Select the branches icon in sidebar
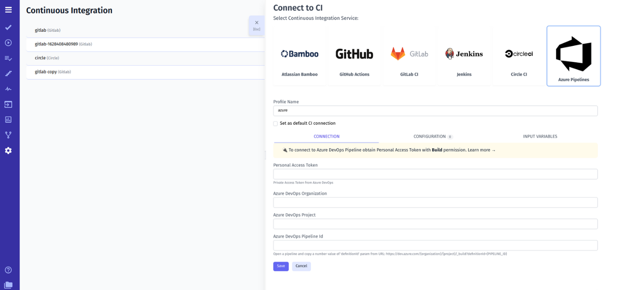Screen dimensions: 644x290 point(9,135)
